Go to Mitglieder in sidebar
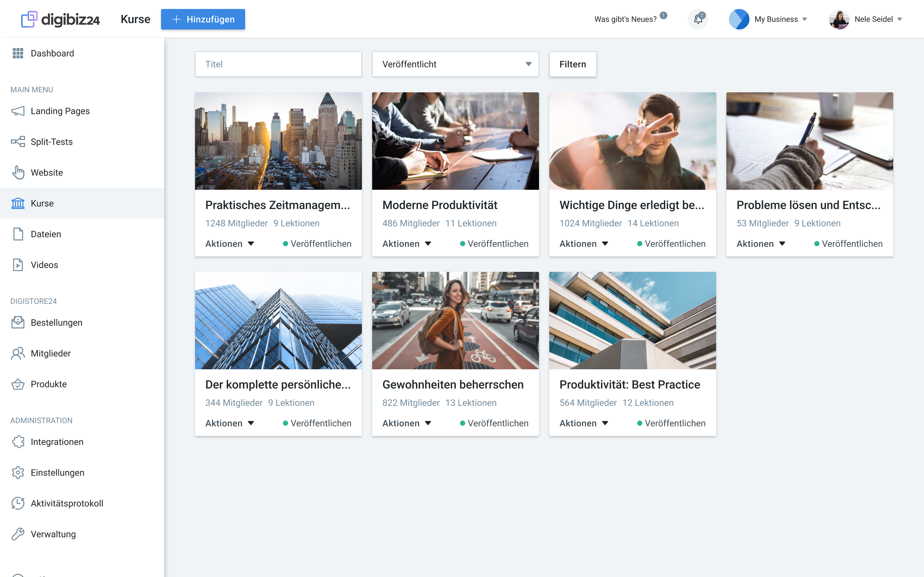Viewport: 924px width, 577px height. pos(50,353)
